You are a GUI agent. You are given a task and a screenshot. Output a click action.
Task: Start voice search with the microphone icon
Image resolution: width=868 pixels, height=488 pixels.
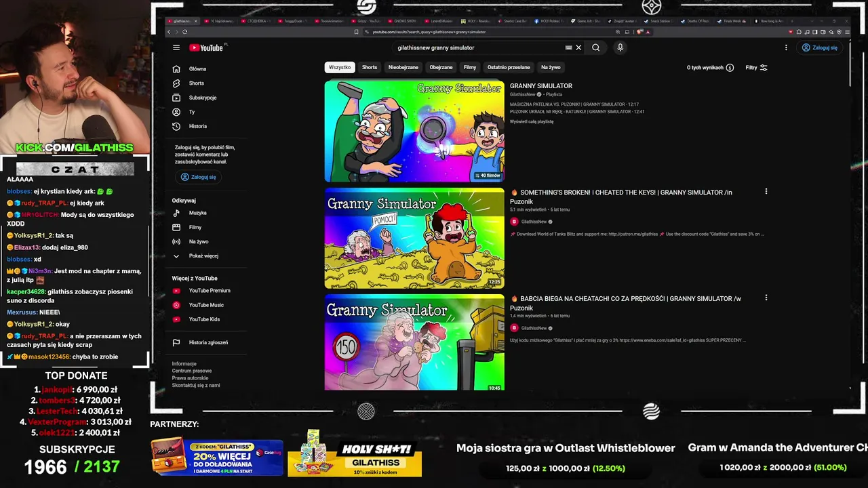pyautogui.click(x=620, y=47)
